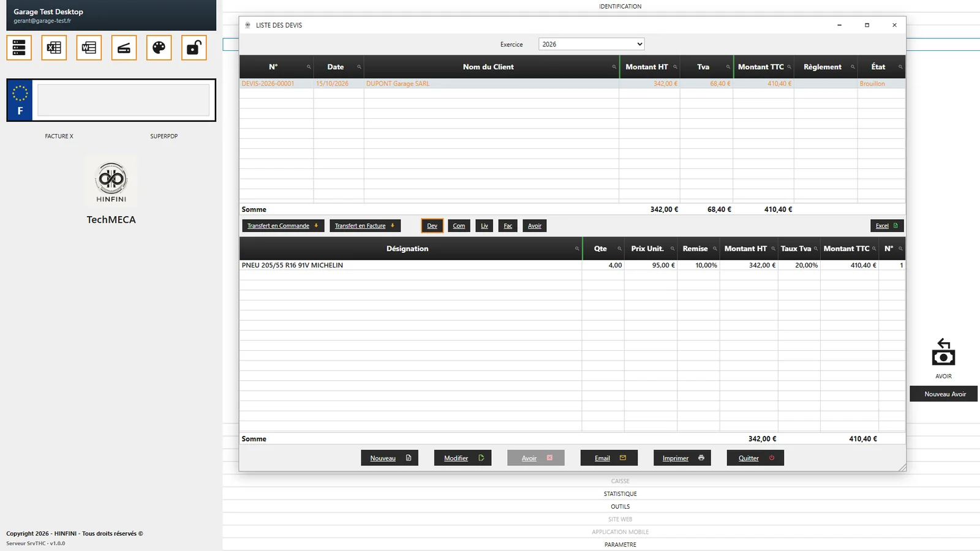Click the search icon in Date column header
Viewport: 980px width, 551px height.
click(359, 67)
